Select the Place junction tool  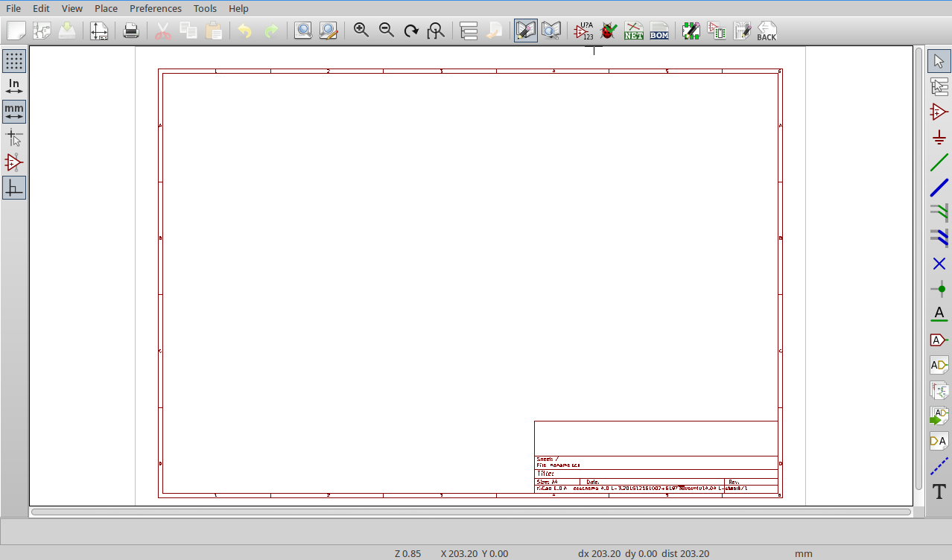point(939,289)
